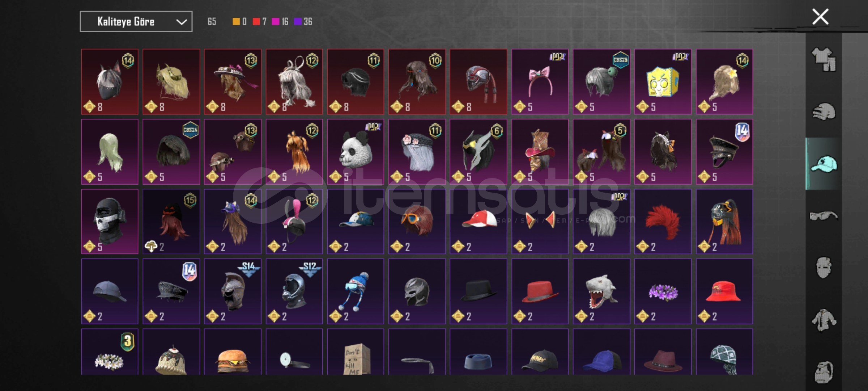Open the outfits category icon in sidebar
868x391 pixels.
[x=824, y=59]
